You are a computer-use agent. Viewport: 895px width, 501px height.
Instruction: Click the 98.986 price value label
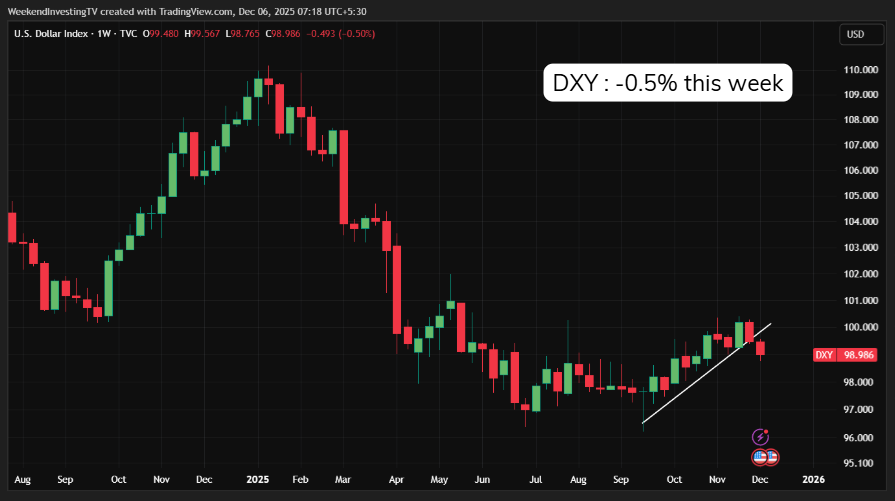860,355
